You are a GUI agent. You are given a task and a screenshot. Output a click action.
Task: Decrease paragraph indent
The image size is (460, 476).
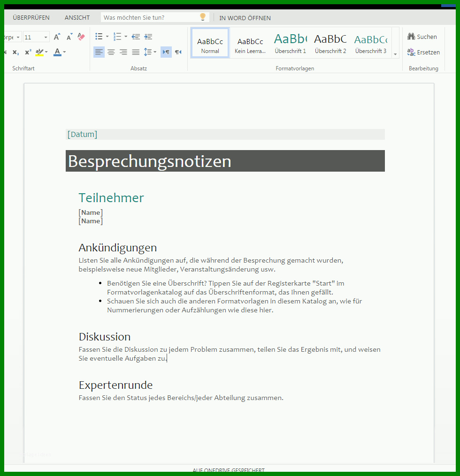[x=136, y=37]
